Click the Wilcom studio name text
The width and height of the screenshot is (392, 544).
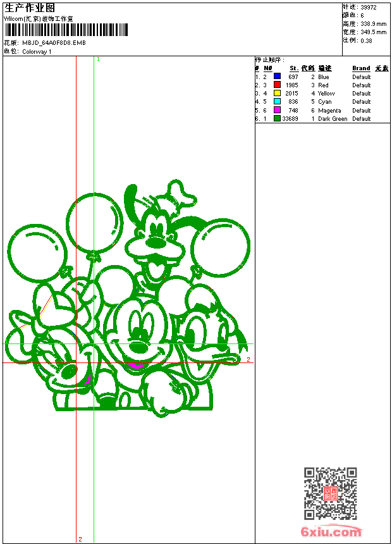click(39, 19)
